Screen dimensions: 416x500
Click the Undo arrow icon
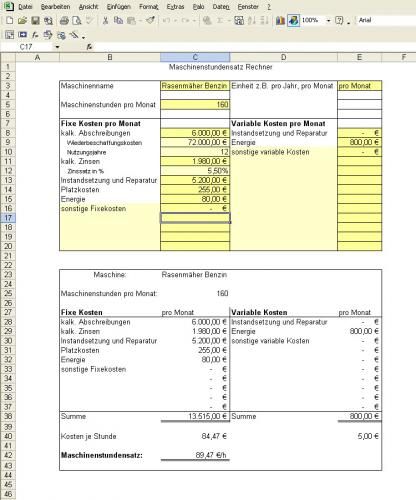coord(166,21)
